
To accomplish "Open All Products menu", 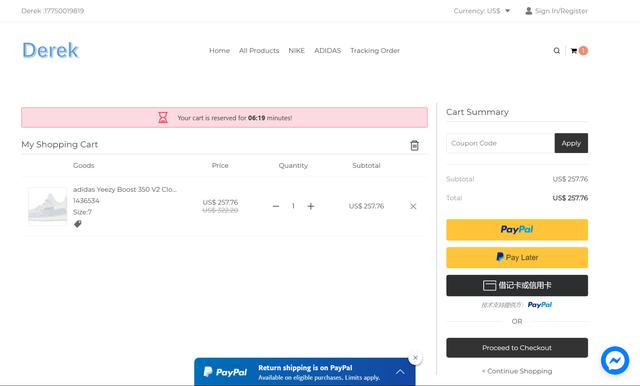I will (259, 51).
